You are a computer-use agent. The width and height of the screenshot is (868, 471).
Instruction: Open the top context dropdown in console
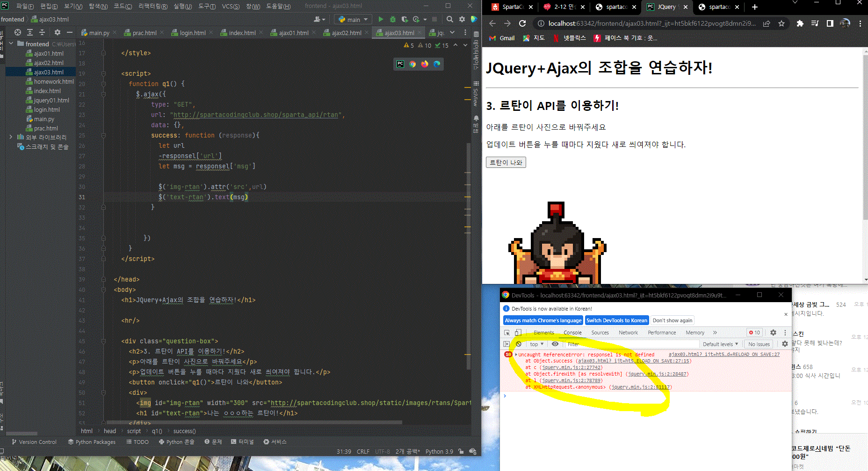pos(536,344)
